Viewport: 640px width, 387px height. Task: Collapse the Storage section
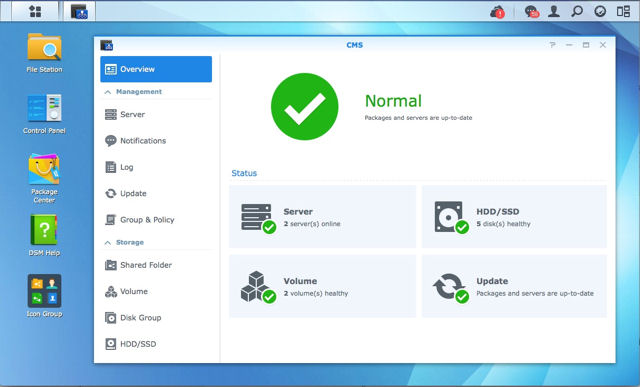point(108,242)
